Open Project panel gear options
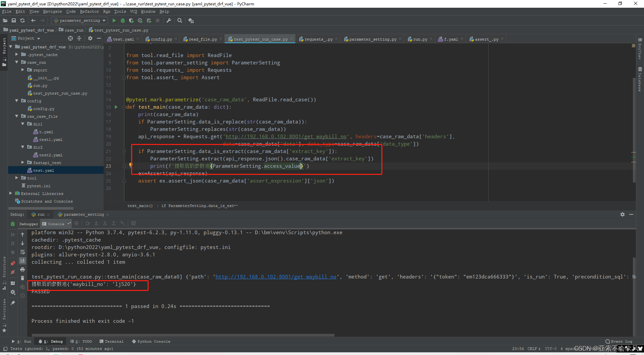Image resolution: width=644 pixels, height=355 pixels. (x=90, y=38)
